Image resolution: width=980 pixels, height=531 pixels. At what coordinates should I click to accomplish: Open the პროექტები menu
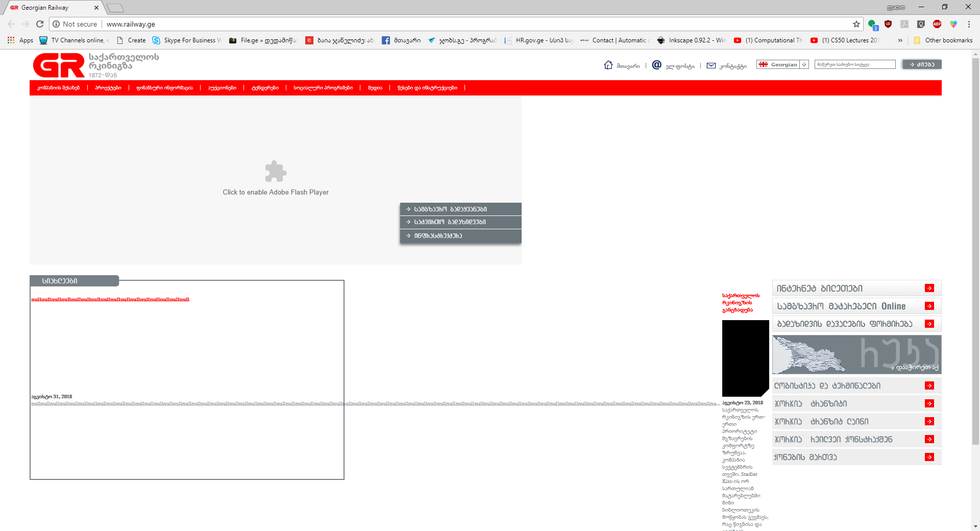point(108,88)
